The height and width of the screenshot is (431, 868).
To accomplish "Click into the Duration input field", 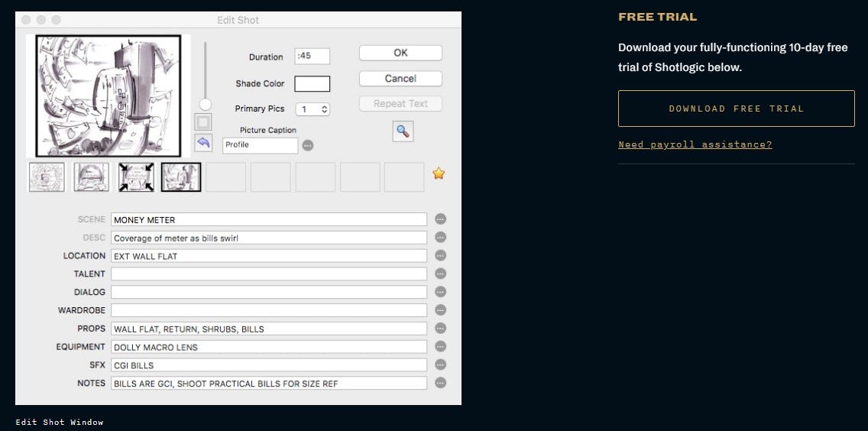I will pos(313,57).
